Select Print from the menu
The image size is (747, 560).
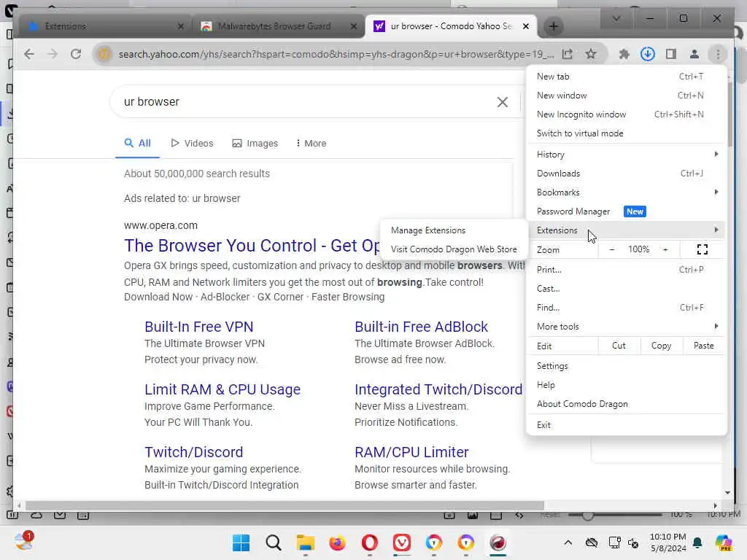tap(627, 270)
